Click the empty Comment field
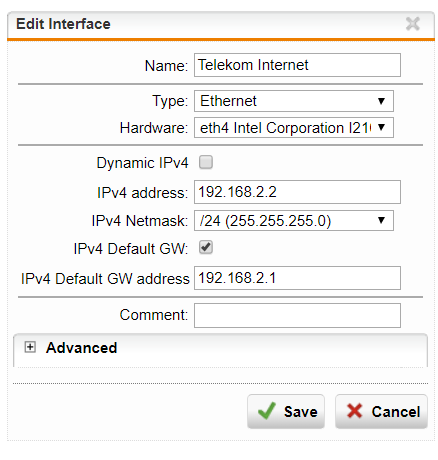The width and height of the screenshot is (438, 460). click(297, 315)
